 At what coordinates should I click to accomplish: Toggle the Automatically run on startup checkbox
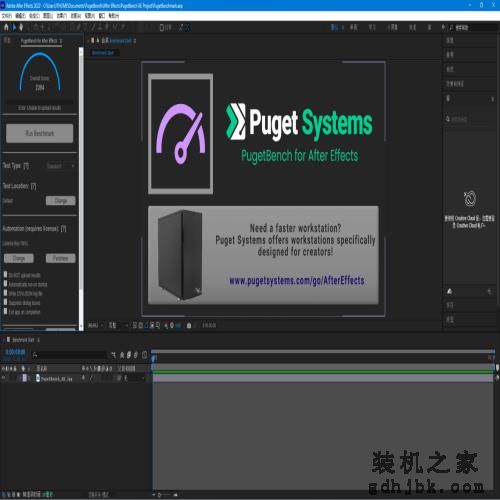click(5, 284)
